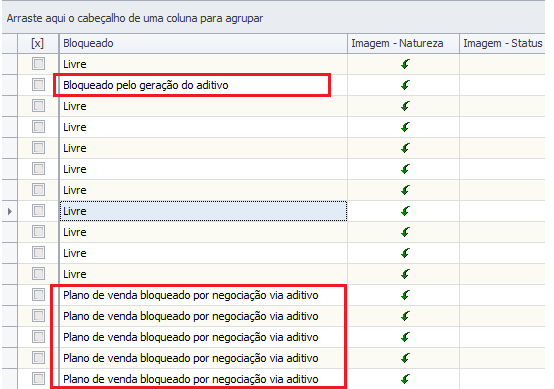The height and width of the screenshot is (389, 554).
Task: Click the green arrow icon in the Bloqueado pelo geração do aditivo row
Action: (405, 85)
